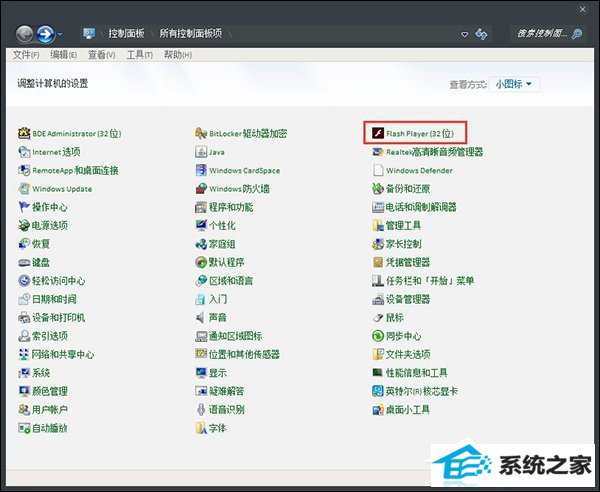Screen dimensions: 600x492
Task: Open the 轻松访问中心 link
Action: pos(59,280)
